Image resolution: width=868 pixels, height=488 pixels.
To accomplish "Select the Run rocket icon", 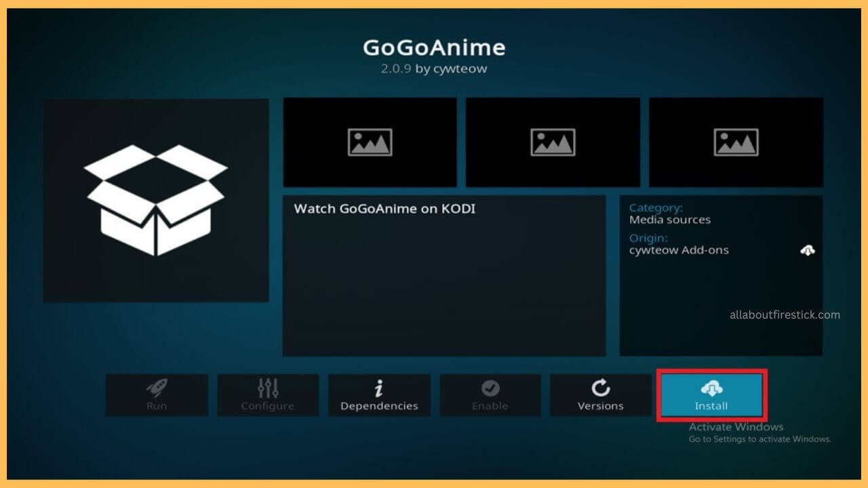I will (x=157, y=388).
